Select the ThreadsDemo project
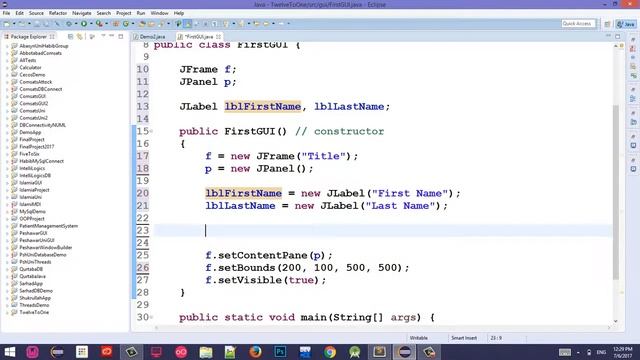 click(34, 305)
